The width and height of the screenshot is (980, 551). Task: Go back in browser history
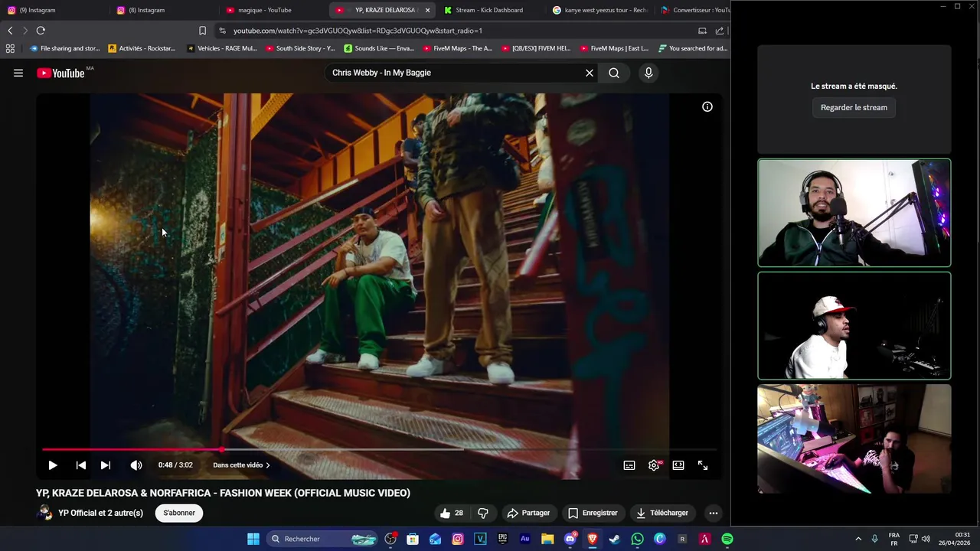tap(10, 31)
